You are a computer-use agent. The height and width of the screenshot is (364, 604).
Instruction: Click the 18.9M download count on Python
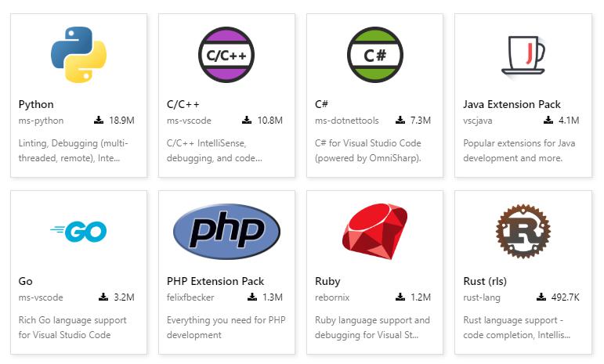(121, 121)
